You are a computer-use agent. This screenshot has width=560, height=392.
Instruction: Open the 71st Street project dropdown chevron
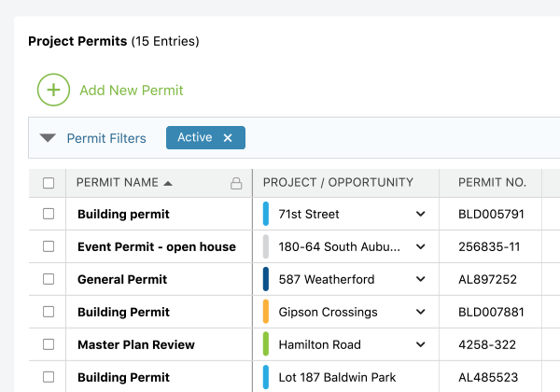pyautogui.click(x=421, y=214)
